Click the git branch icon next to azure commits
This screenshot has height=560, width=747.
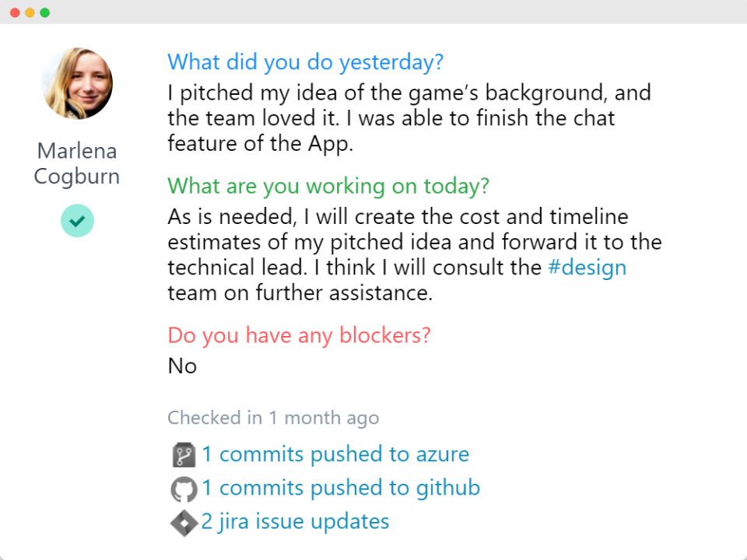coord(183,453)
